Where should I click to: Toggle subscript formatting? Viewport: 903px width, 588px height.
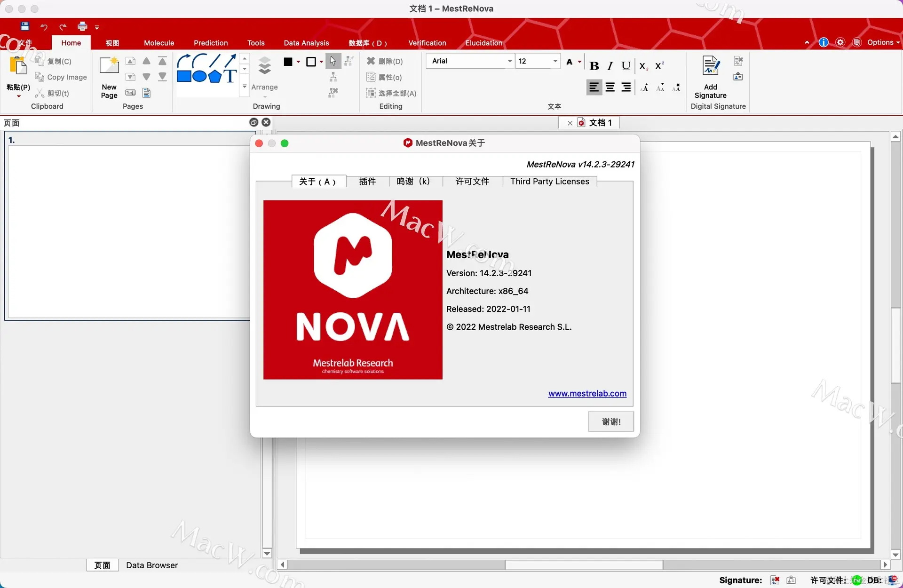click(x=643, y=66)
